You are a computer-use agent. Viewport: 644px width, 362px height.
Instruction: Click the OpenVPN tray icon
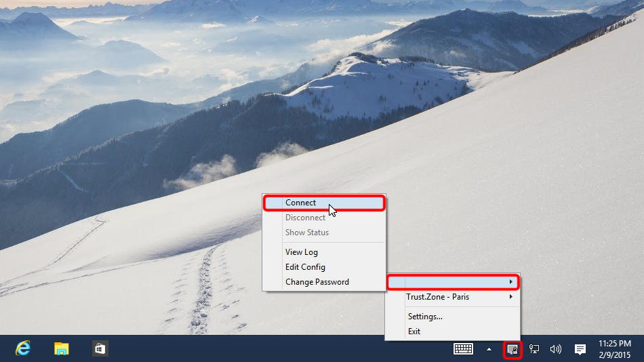513,349
